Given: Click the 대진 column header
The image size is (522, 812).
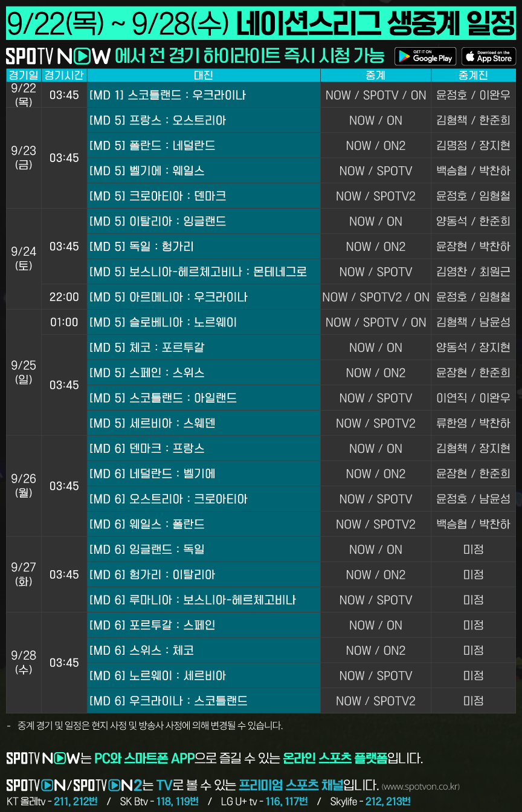Looking at the screenshot, I should coord(204,75).
